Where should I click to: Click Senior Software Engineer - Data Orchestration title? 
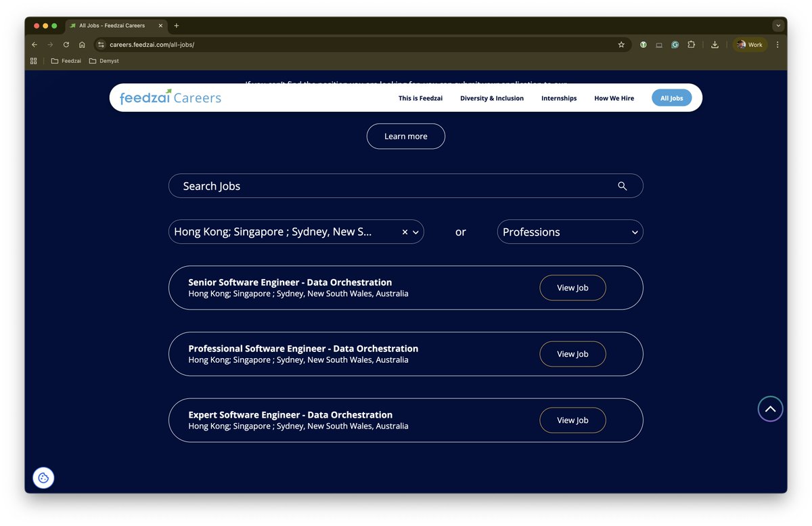290,282
